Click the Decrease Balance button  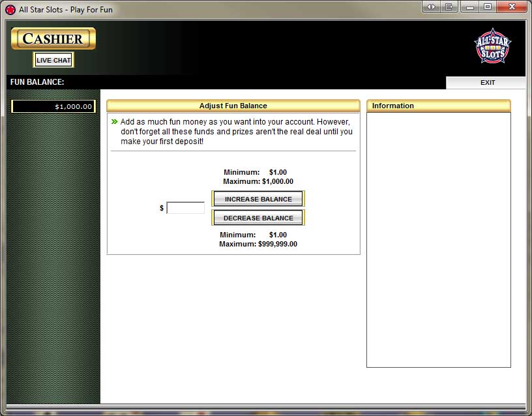click(x=258, y=218)
